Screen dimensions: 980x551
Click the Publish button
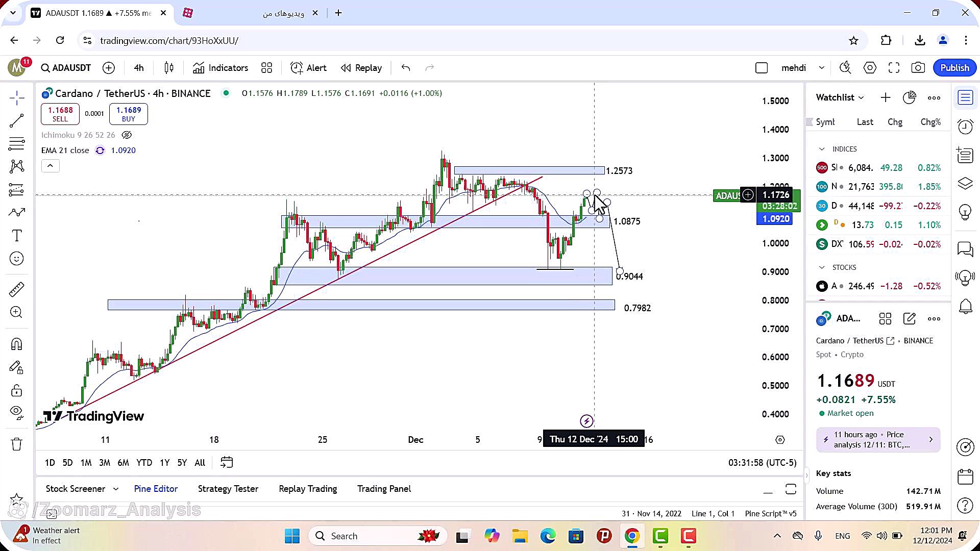[954, 68]
